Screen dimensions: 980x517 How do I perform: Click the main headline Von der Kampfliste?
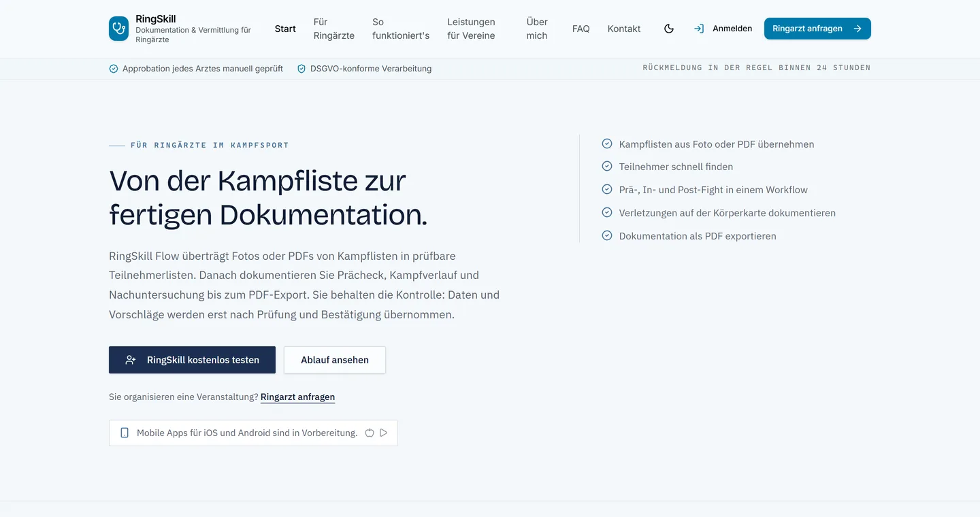click(268, 197)
